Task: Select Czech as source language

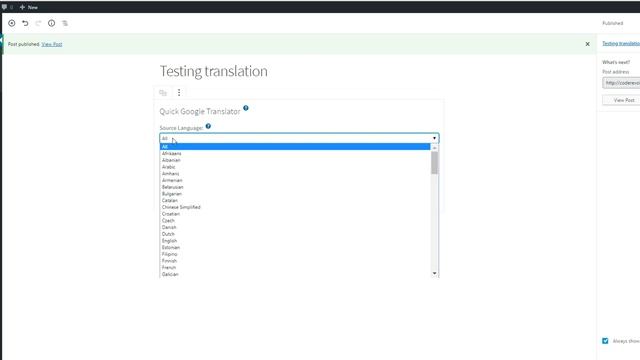Action: click(x=295, y=220)
